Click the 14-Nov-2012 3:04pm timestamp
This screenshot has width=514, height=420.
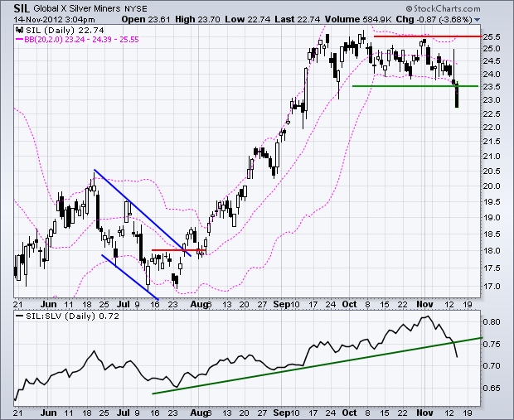click(54, 20)
